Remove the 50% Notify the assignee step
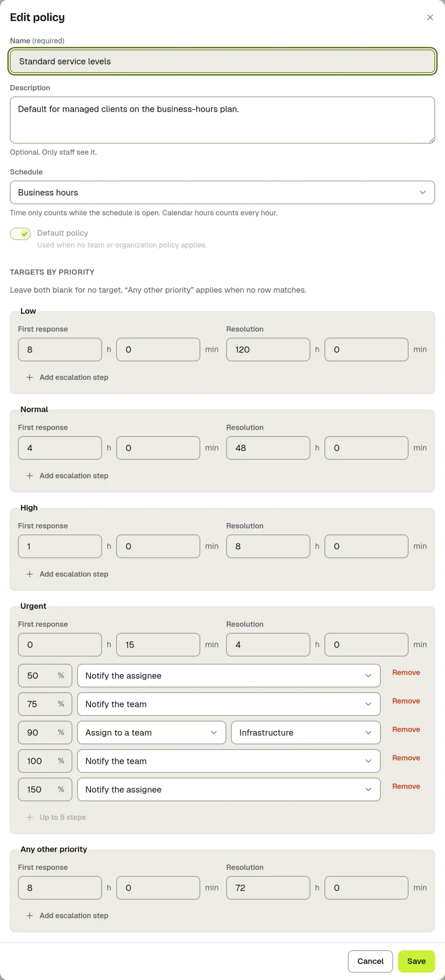 coord(406,673)
